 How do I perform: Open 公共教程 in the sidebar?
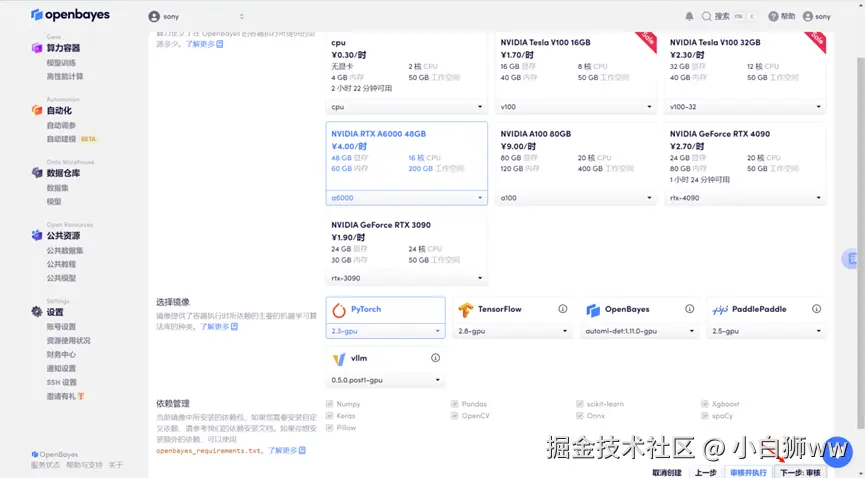point(61,264)
